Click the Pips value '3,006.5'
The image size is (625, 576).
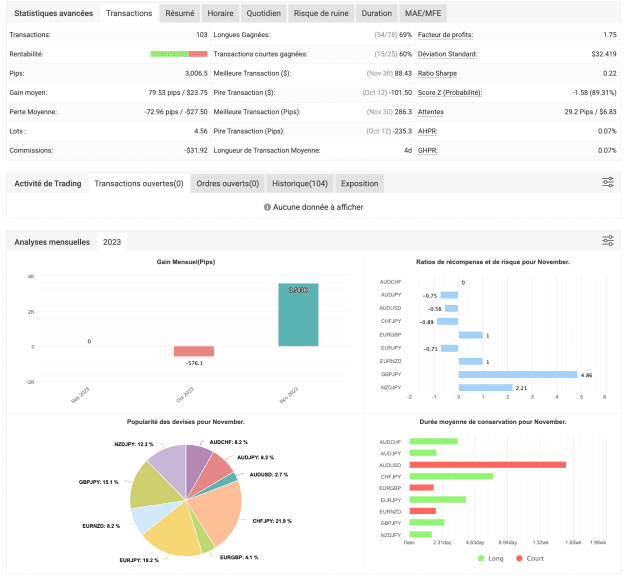coord(196,73)
